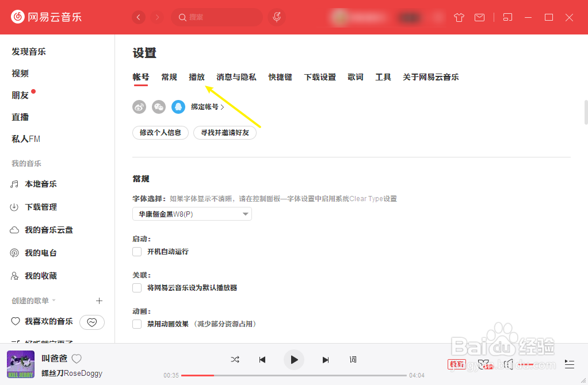Open 直播 in sidebar

[x=20, y=117]
